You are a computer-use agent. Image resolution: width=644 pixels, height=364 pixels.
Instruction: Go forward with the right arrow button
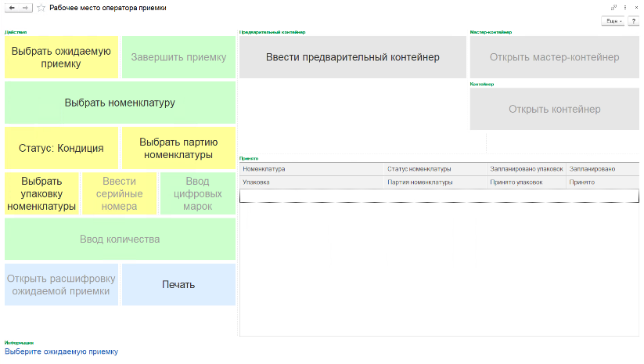tap(26, 8)
